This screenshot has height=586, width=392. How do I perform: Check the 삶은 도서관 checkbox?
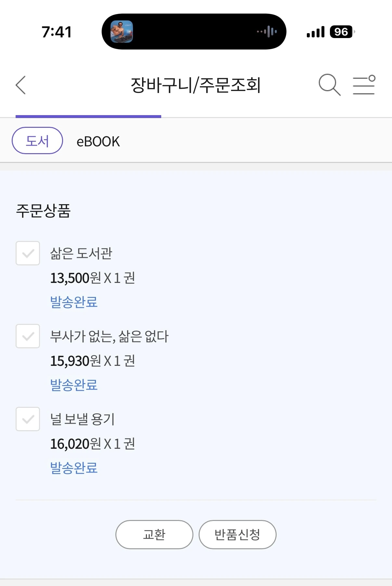pyautogui.click(x=28, y=253)
